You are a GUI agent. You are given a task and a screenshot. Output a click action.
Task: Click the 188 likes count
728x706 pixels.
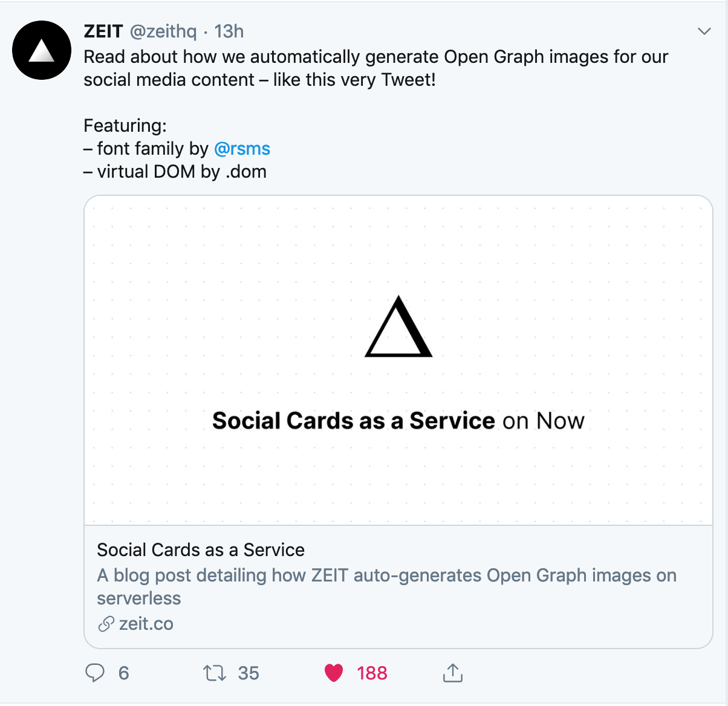click(371, 672)
